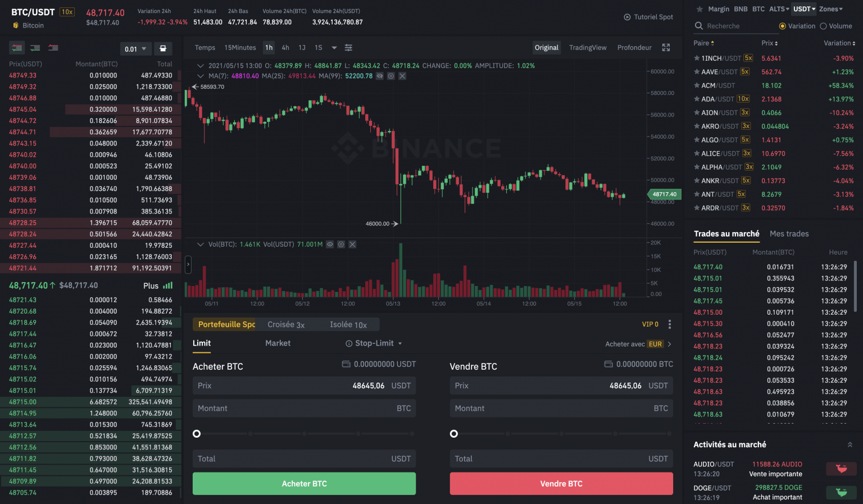Favorite the ACM/USDT pair star
This screenshot has height=504, width=863.
tap(697, 85)
